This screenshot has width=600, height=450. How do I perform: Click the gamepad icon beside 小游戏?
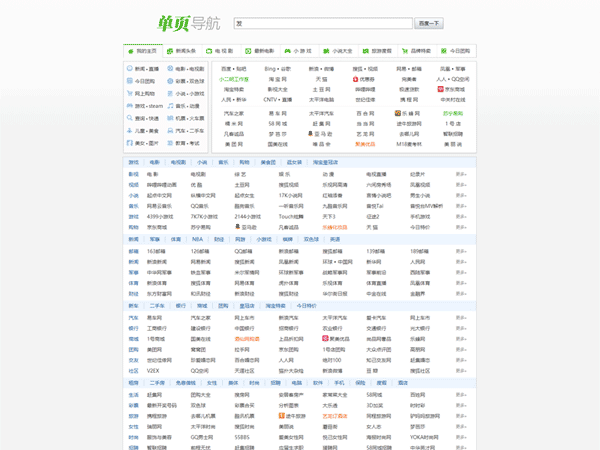click(x=285, y=50)
